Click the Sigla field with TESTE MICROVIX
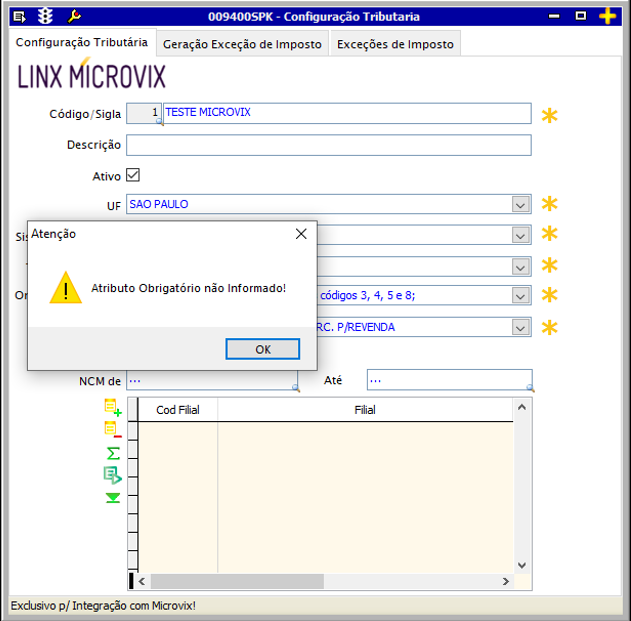The image size is (631, 621). click(x=347, y=113)
